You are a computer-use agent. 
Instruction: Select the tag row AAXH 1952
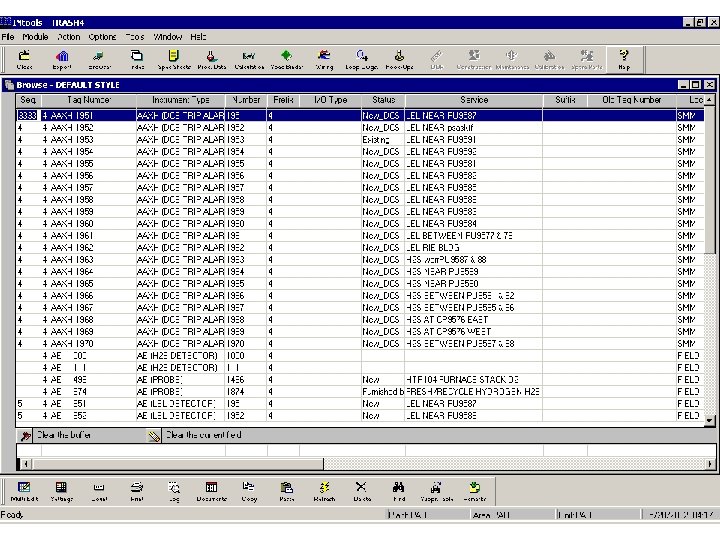[360, 128]
